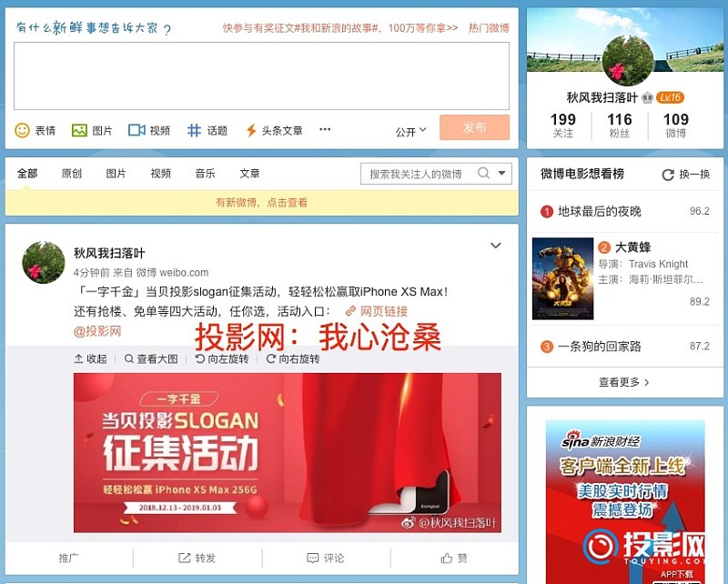The image size is (728, 584).
Task: Click the weibo.com source link
Action: [x=184, y=273]
